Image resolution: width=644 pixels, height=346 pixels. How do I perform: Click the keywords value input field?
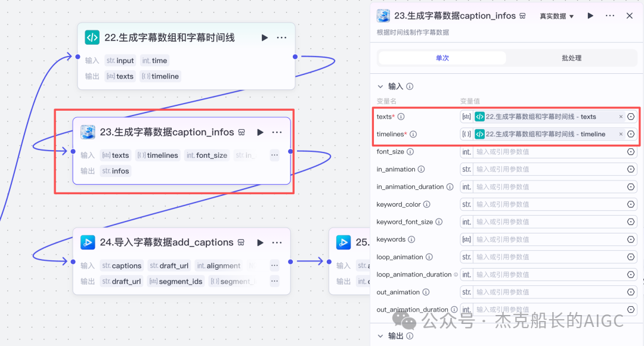[x=549, y=239]
